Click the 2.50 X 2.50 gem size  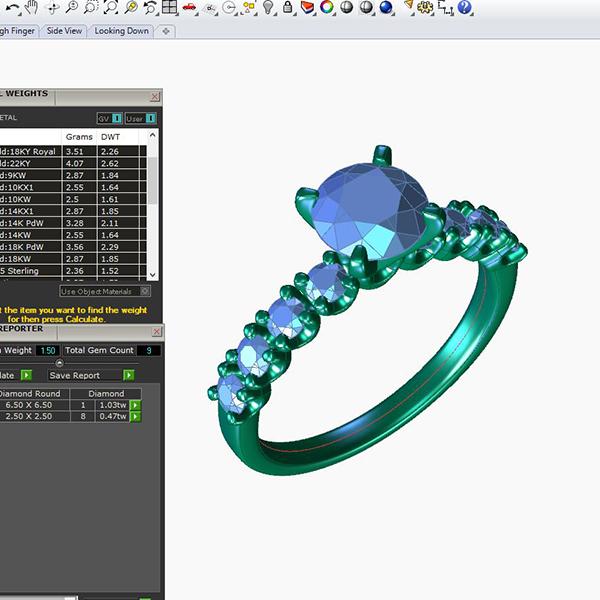click(29, 416)
